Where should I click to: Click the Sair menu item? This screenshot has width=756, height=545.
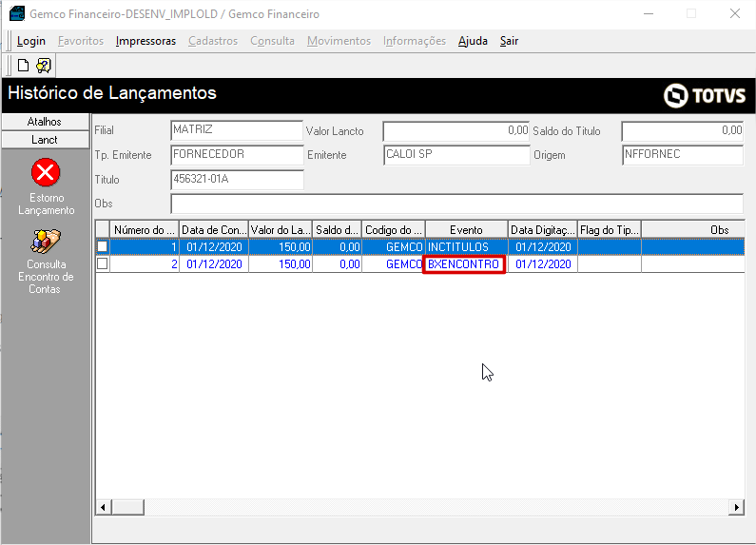[509, 41]
